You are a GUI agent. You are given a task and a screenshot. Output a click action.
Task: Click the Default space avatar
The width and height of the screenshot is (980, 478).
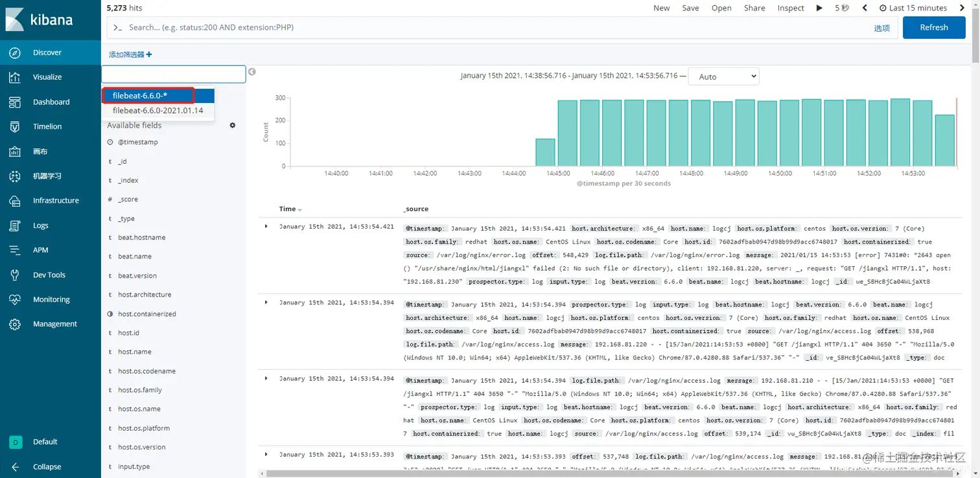tap(15, 442)
